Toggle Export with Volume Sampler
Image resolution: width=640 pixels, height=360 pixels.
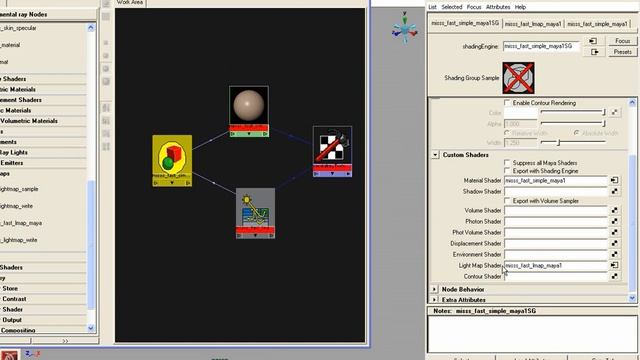click(x=507, y=201)
